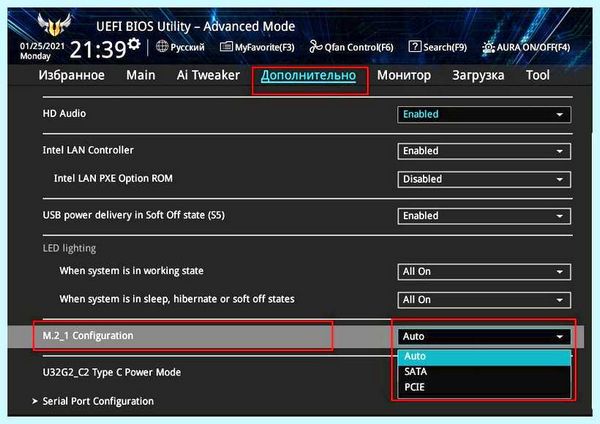
Task: Switch to the Tool tab
Action: coord(538,75)
